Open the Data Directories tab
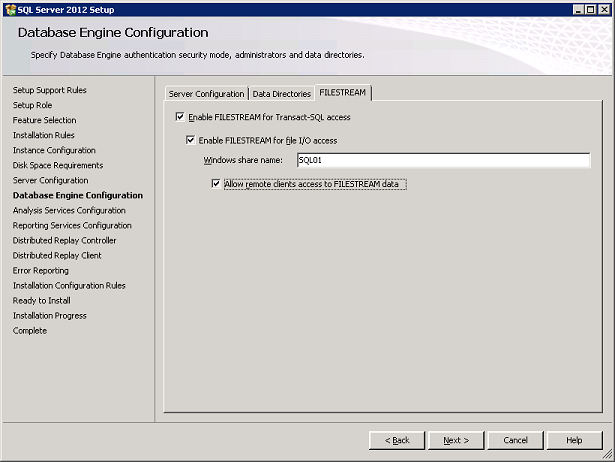 [x=281, y=94]
